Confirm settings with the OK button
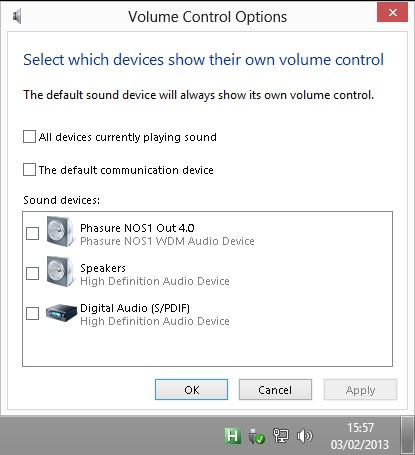 point(192,389)
